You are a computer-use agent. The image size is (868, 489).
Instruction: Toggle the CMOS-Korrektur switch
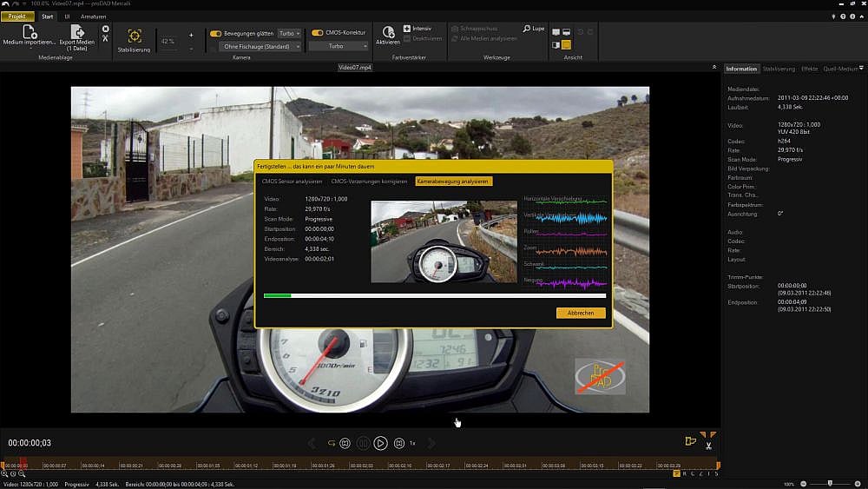click(318, 33)
